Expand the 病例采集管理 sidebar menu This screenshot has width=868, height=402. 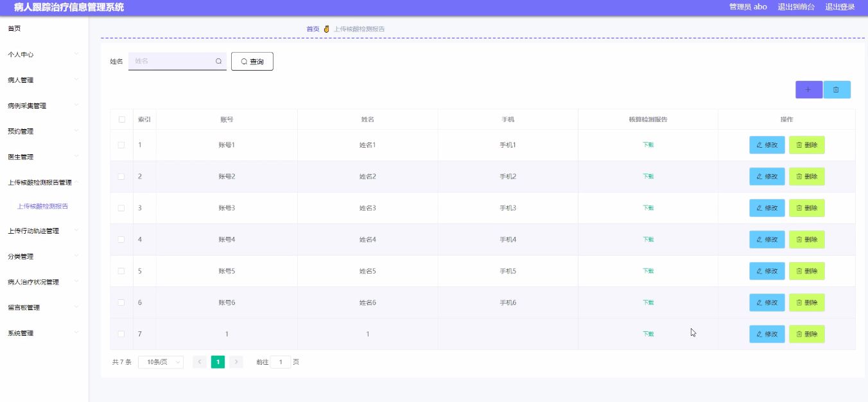click(44, 106)
